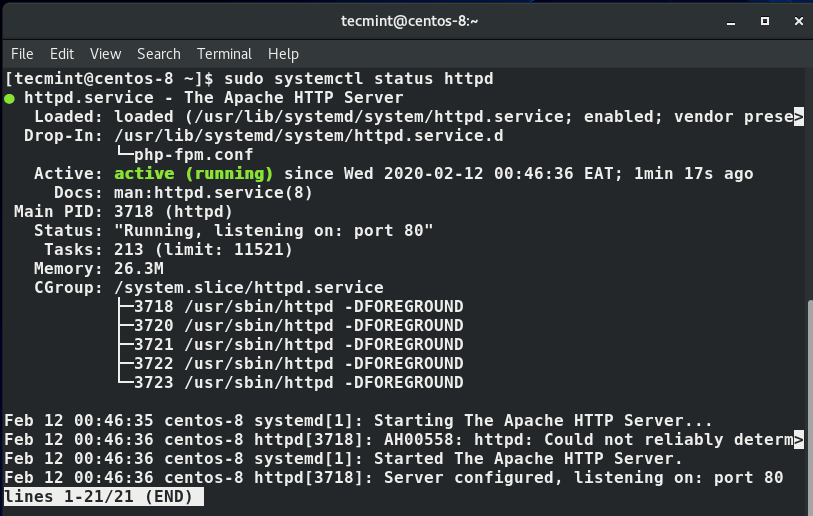Click the truncation marker on the AH00558 line

(x=798, y=440)
